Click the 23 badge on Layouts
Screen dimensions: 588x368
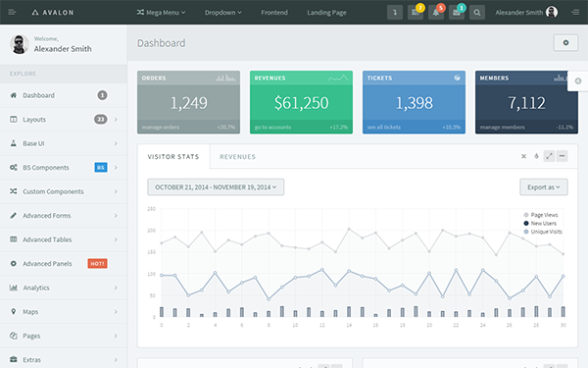click(x=100, y=120)
